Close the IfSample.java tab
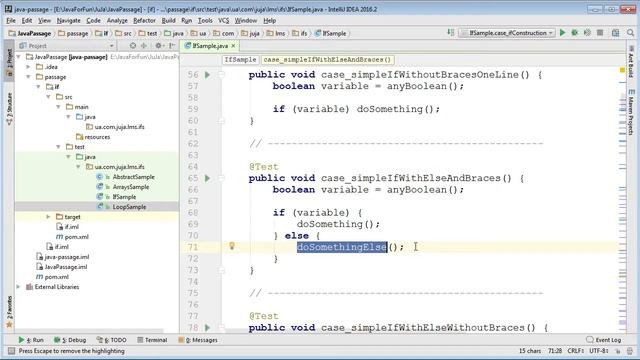Image resolution: width=640 pixels, height=360 pixels. point(233,46)
